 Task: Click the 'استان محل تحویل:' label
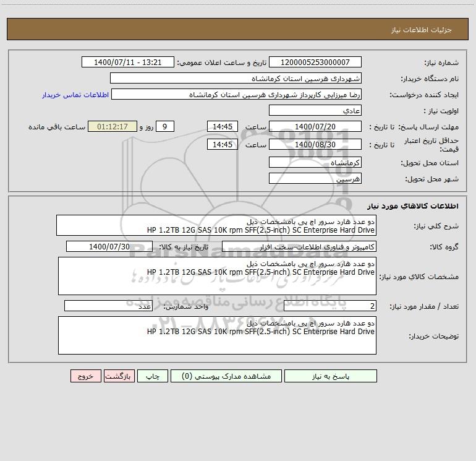pos(430,163)
